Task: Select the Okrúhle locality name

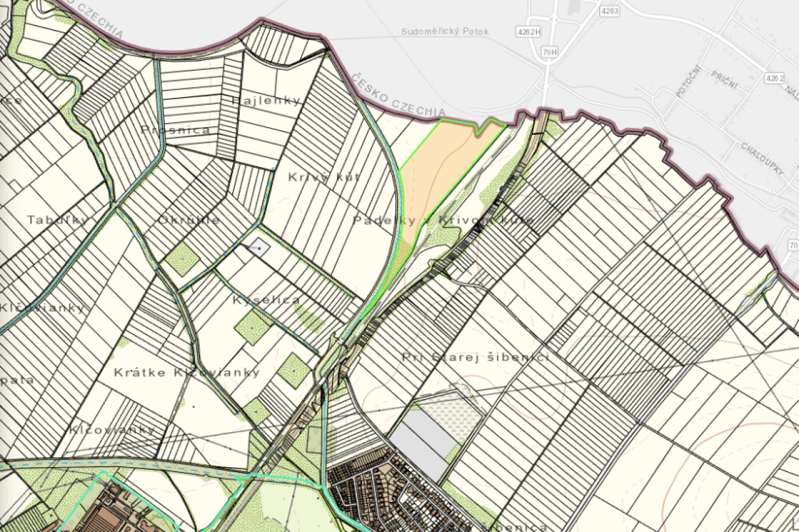Action: coord(189,220)
